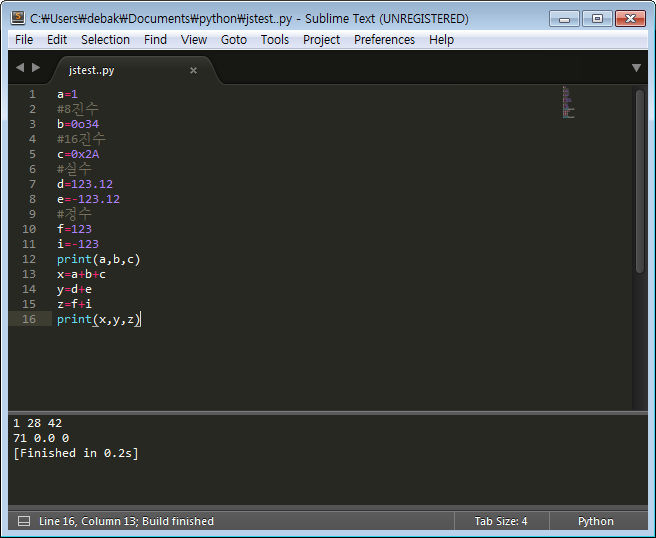Close the jstest..py tab
Viewport: 656px width, 538px height.
(193, 70)
